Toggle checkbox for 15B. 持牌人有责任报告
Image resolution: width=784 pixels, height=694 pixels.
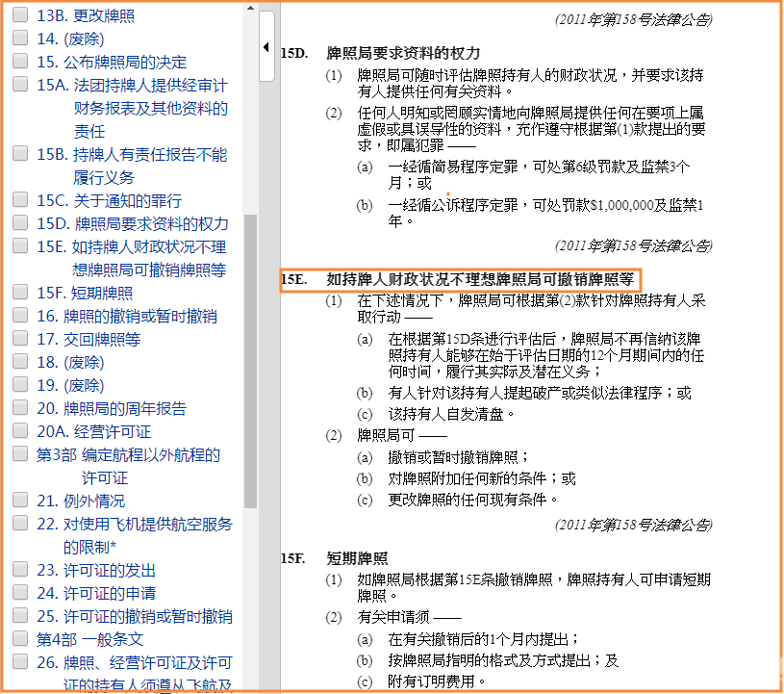20,153
